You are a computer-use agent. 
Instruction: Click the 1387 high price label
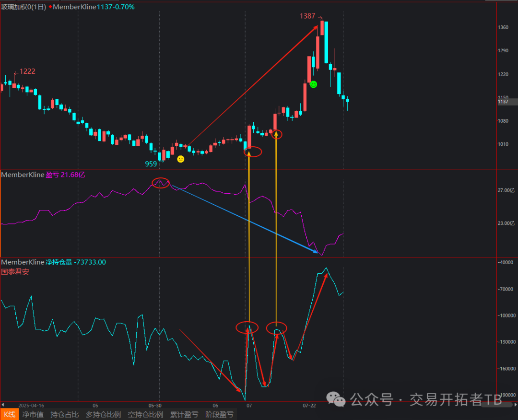click(307, 16)
